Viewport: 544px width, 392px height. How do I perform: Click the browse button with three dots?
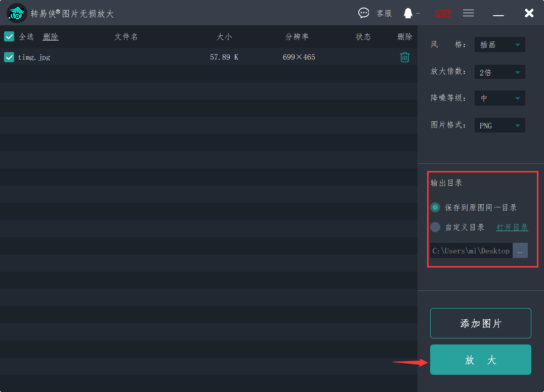click(x=520, y=250)
